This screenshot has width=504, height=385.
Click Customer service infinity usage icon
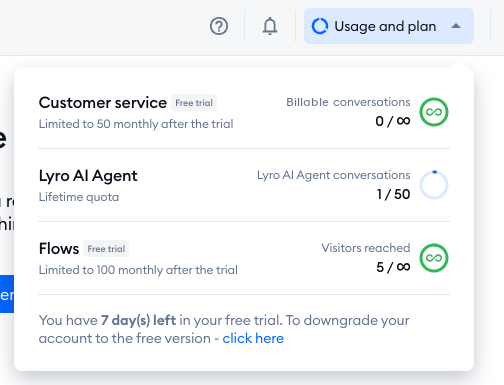tap(434, 112)
